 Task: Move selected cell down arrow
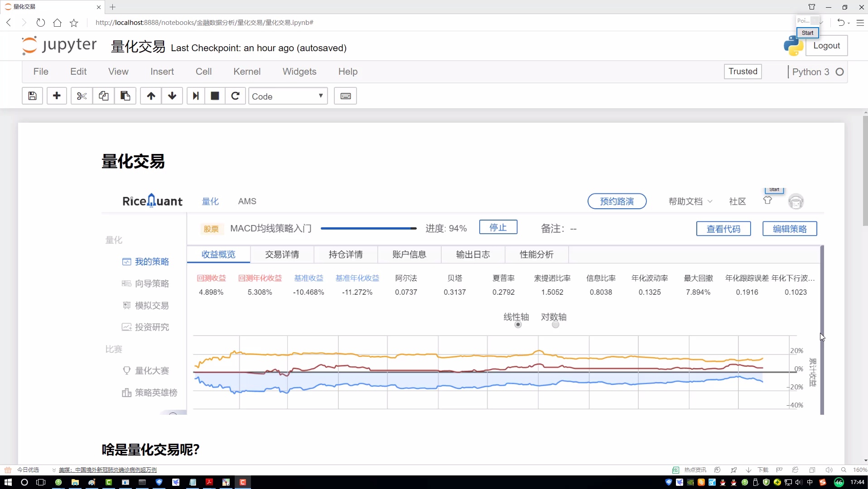click(x=172, y=96)
